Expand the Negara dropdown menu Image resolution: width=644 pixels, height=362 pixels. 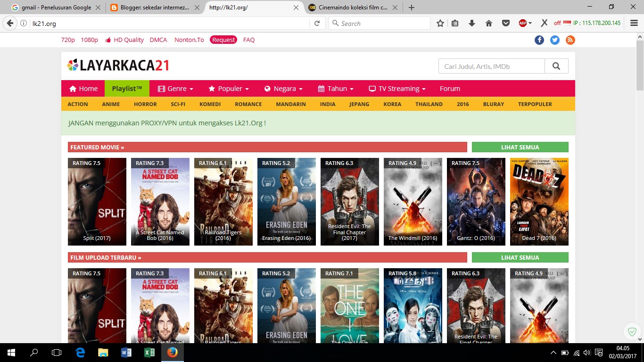(x=283, y=89)
